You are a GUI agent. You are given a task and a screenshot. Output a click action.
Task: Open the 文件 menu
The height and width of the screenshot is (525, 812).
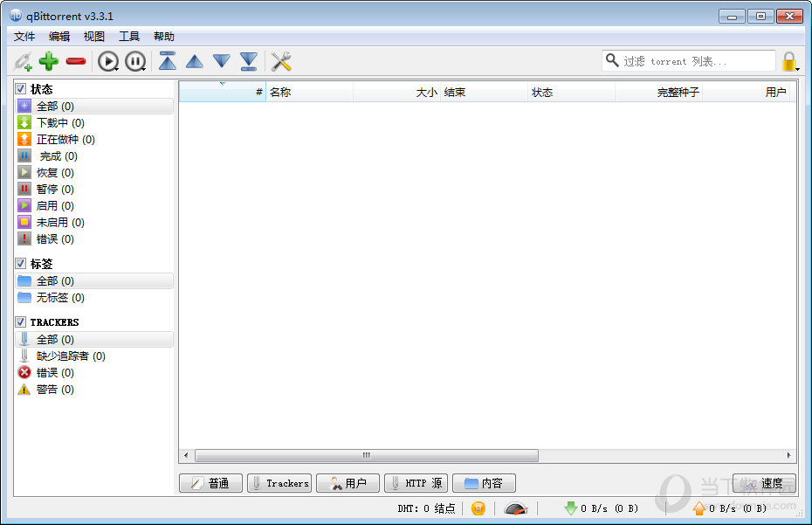click(24, 37)
